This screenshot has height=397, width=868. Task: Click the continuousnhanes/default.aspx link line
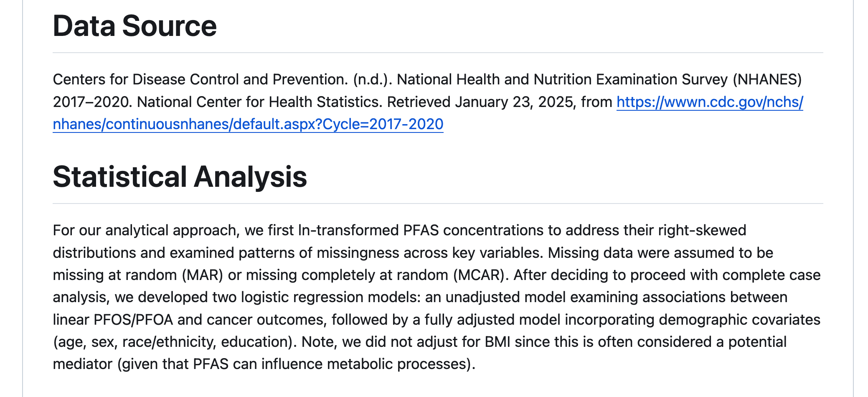tap(248, 124)
